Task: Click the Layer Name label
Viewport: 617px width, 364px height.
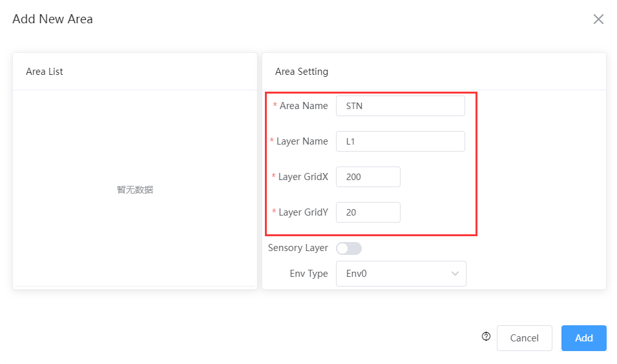Action: tap(302, 141)
